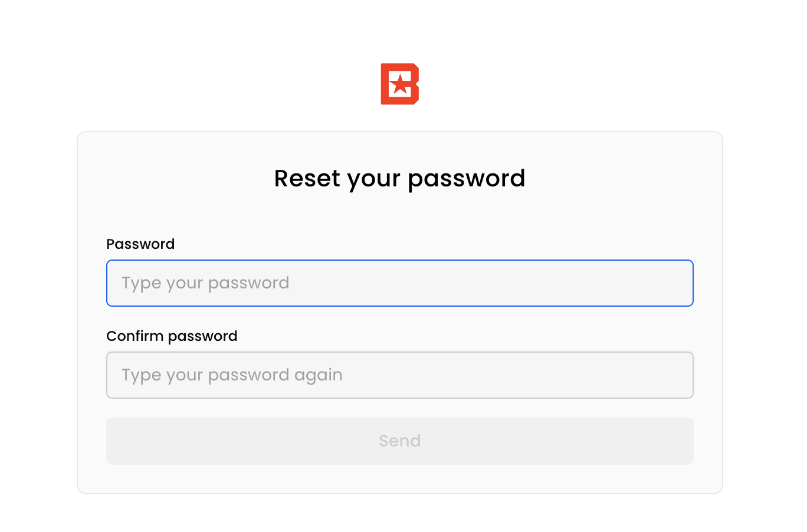The image size is (807, 532).
Task: Click the word "Send" on the button
Action: [399, 441]
